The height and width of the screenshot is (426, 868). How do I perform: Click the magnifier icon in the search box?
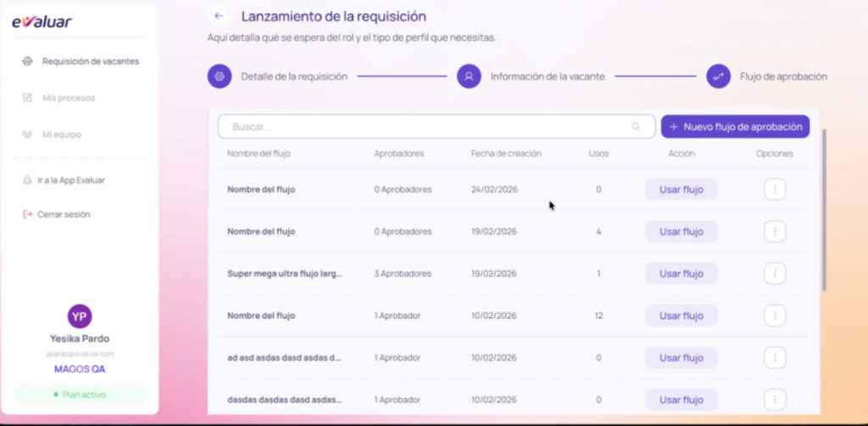[636, 126]
